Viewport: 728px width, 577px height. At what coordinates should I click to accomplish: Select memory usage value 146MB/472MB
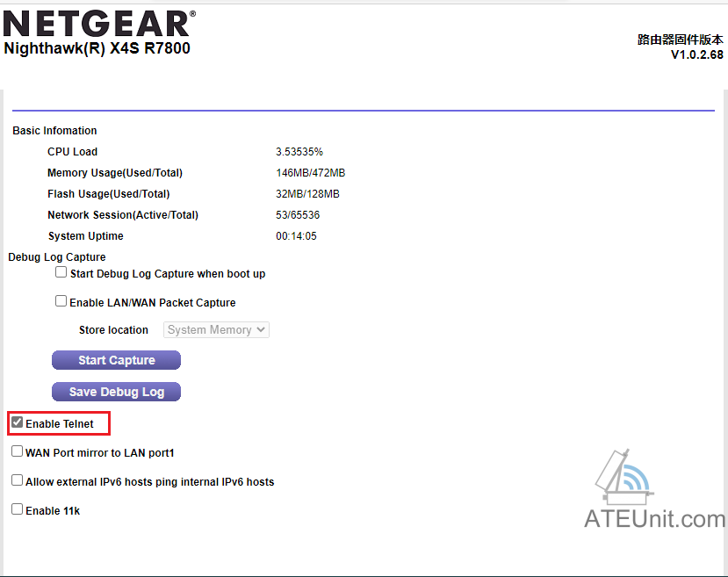(311, 173)
